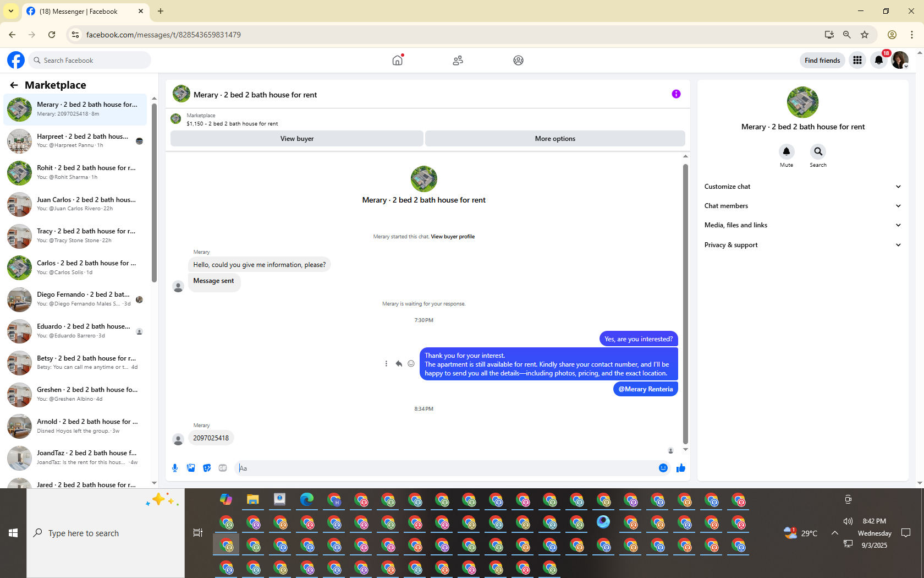
Task: Open Greshen conversation in the list
Action: 76,394
